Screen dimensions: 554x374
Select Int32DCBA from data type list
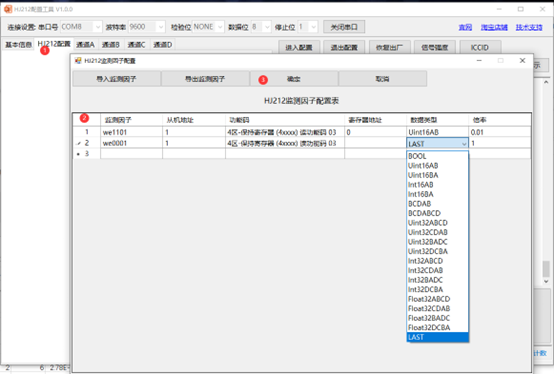pyautogui.click(x=437, y=290)
